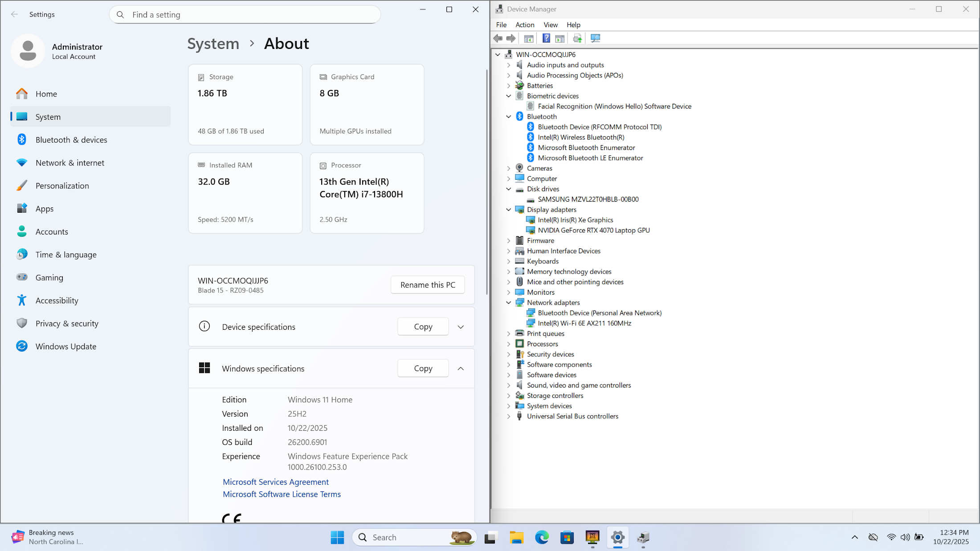Expand the Processors node in Device Manager
Viewport: 980px width, 551px height.
509,344
